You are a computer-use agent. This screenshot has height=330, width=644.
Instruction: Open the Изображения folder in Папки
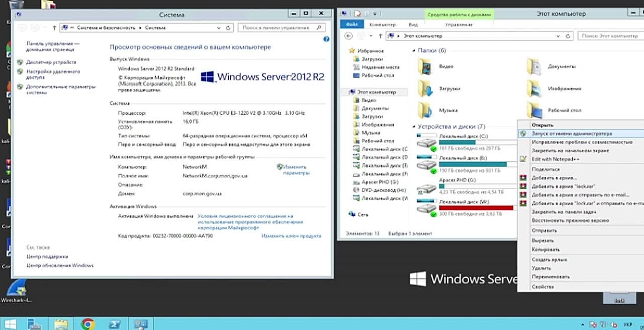click(534, 88)
